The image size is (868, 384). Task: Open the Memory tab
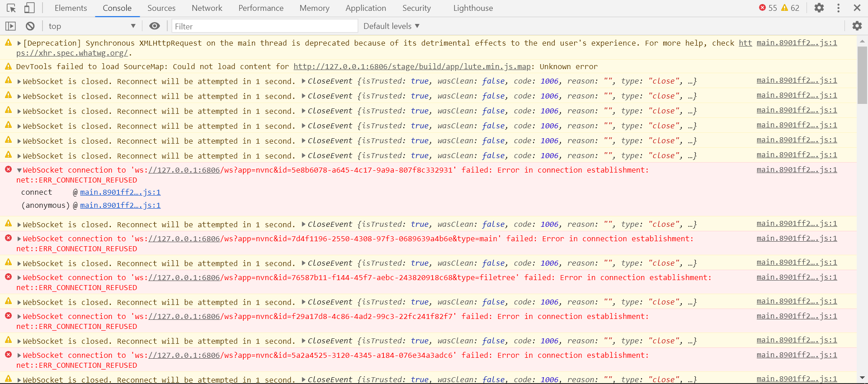click(314, 8)
